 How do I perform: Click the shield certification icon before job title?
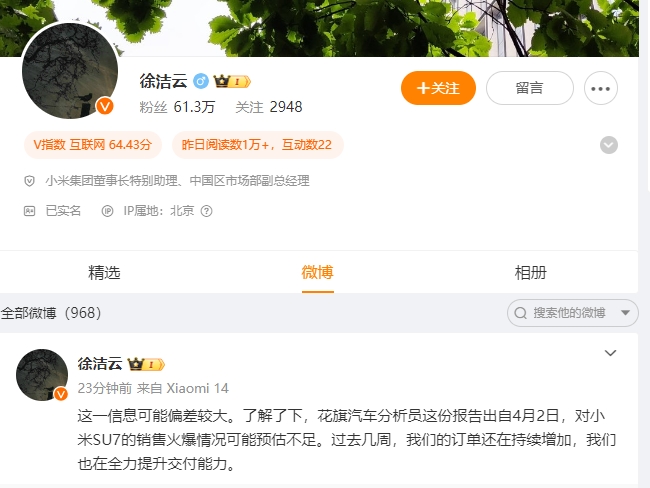click(x=29, y=181)
